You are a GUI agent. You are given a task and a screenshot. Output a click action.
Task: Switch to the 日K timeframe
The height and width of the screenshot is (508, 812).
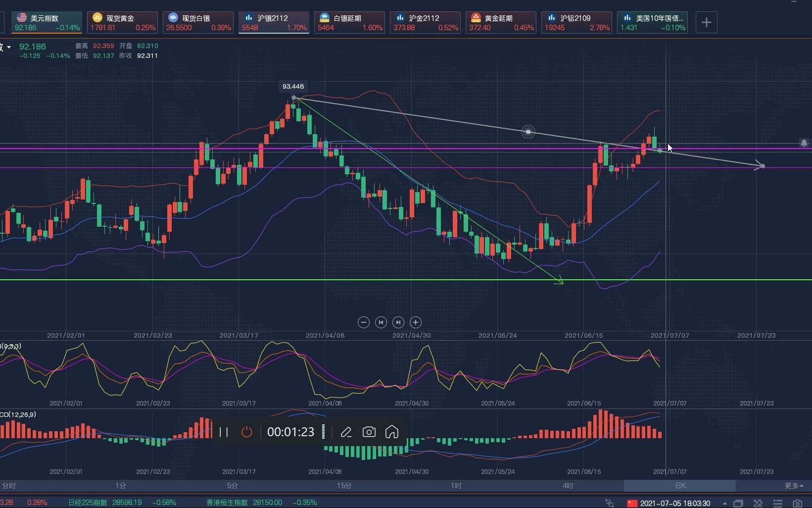coord(680,486)
